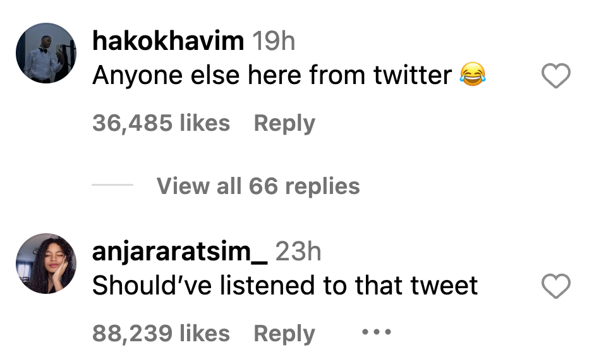Viewport: 594px width, 364px height.
Task: Like hakokhavim's comment with the heart icon
Action: pos(556,77)
